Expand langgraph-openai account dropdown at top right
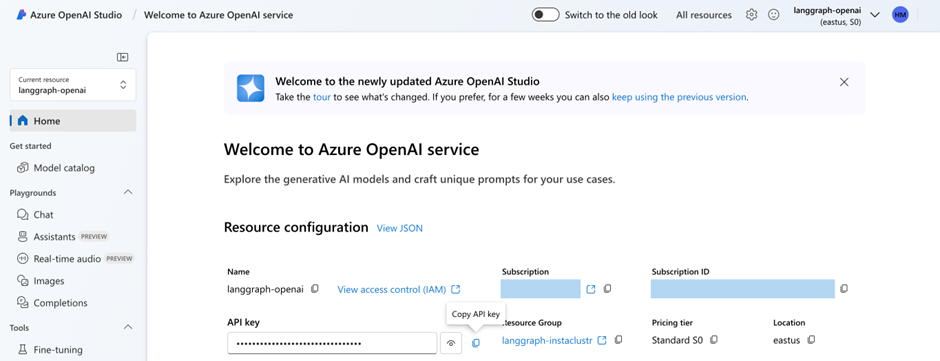This screenshot has height=361, width=940. pyautogui.click(x=875, y=15)
